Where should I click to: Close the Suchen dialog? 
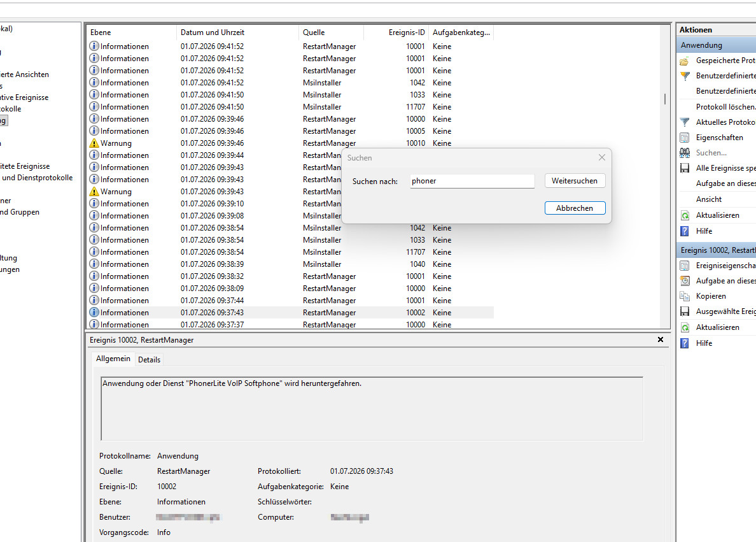coord(602,157)
